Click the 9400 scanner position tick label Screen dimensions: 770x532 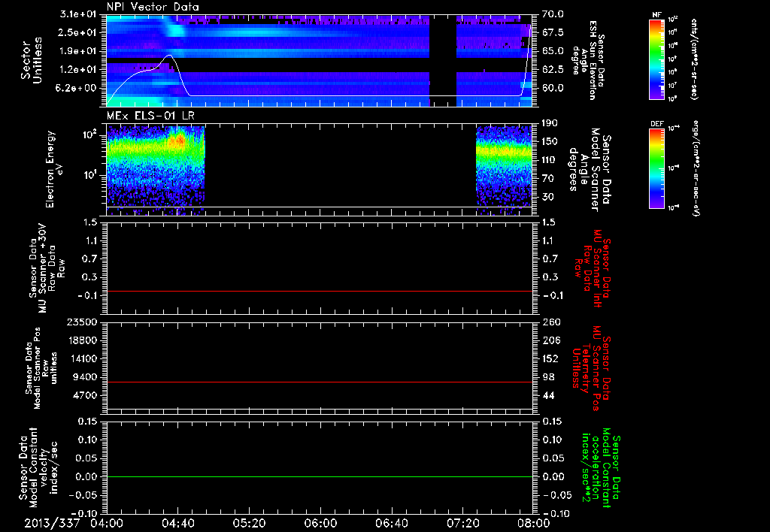click(x=84, y=377)
